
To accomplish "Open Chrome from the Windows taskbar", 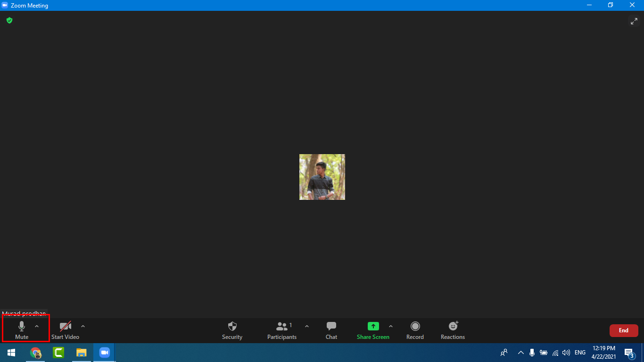I will (x=35, y=353).
